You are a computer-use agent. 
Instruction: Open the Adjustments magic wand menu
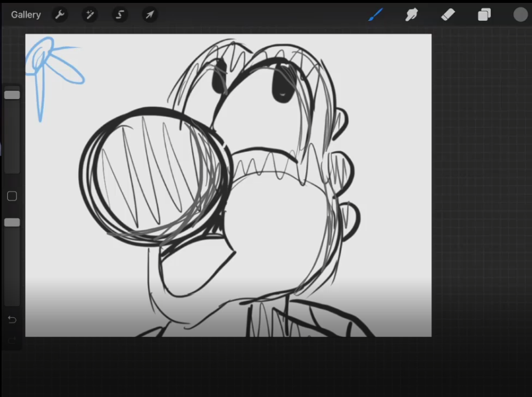click(90, 15)
